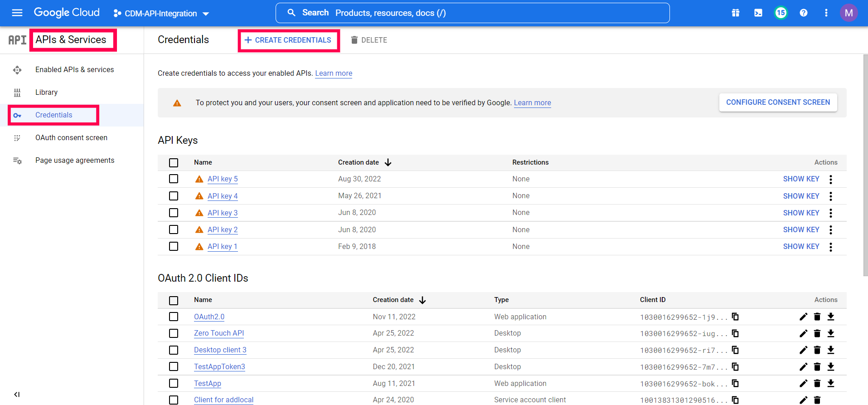Tick the API key 4 checkbox
Image resolution: width=868 pixels, height=405 pixels.
point(174,196)
